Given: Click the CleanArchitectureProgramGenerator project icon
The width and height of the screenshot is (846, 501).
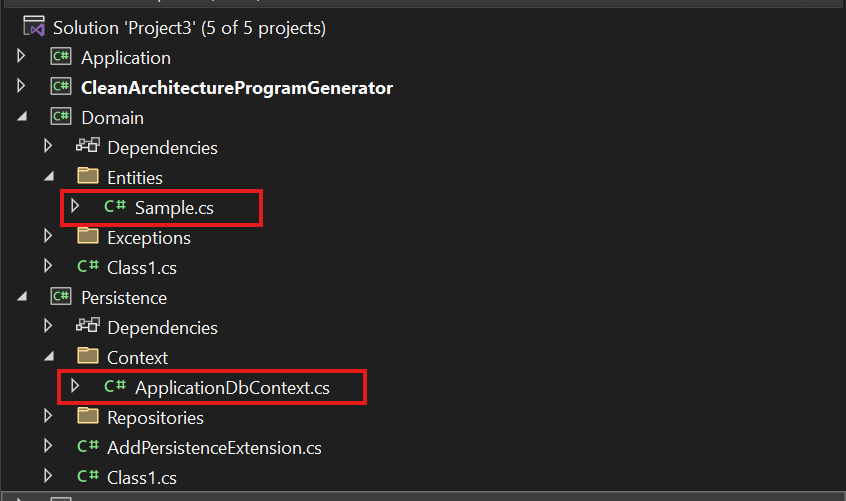Looking at the screenshot, I should tap(61, 86).
